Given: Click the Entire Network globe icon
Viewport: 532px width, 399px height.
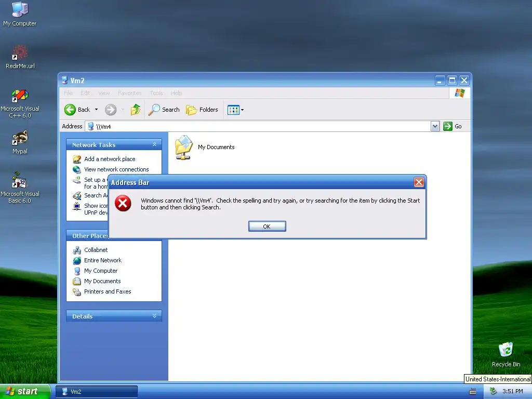Looking at the screenshot, I should tap(77, 261).
